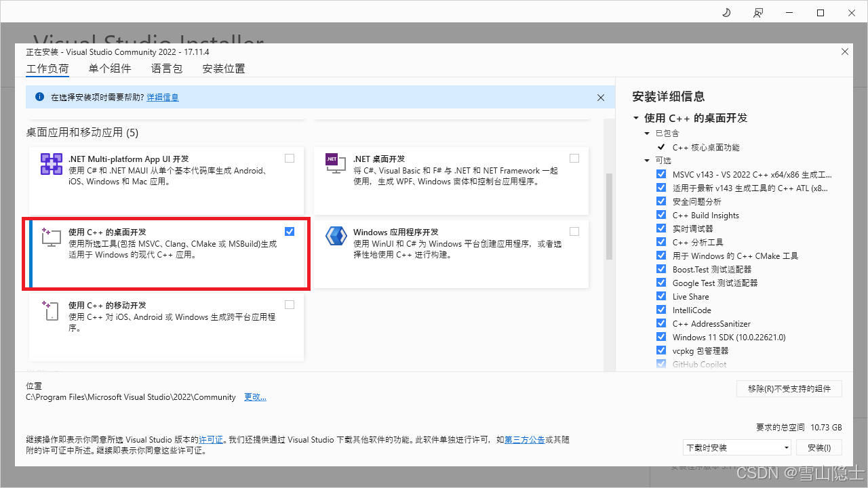Uncheck Live Share component
Viewport: 868px width, 488px height.
coord(661,296)
